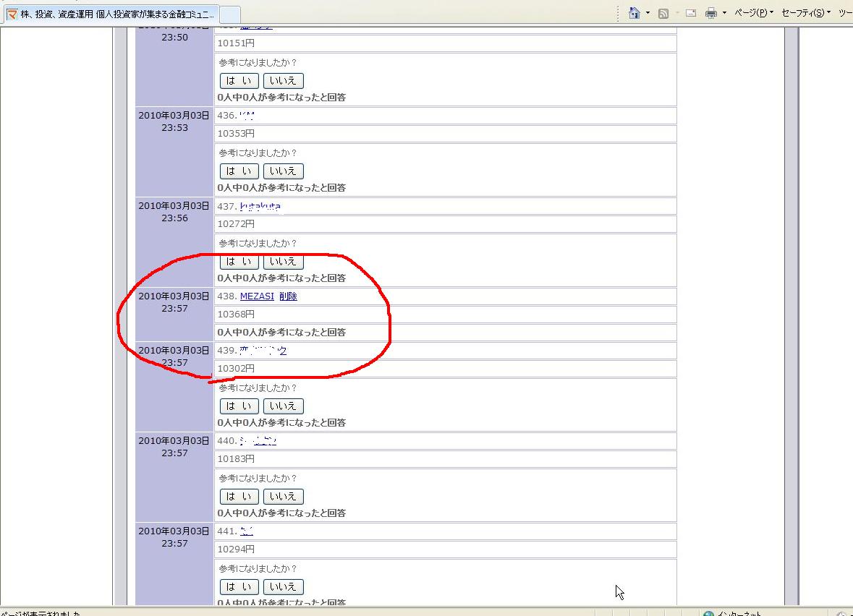Click the Read Mail envelope icon
This screenshot has height=616, width=853.
tap(691, 13)
